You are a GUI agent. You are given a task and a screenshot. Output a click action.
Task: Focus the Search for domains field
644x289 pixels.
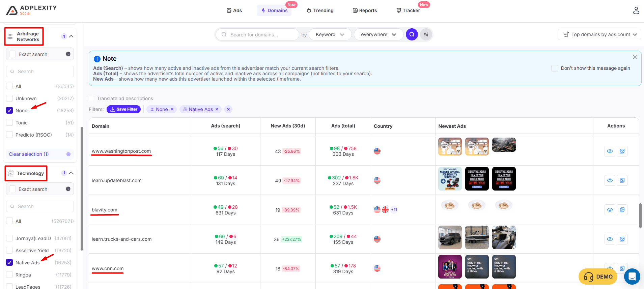[x=257, y=34]
